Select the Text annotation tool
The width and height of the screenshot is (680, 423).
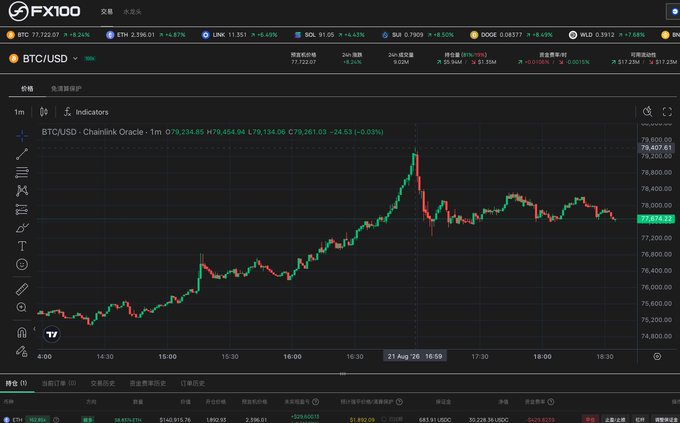(x=22, y=246)
